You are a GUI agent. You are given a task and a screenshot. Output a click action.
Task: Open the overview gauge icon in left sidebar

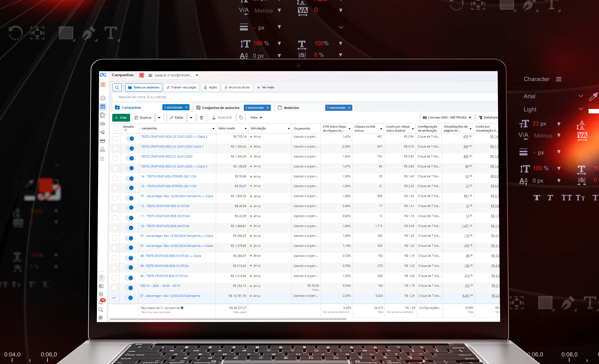(103, 98)
